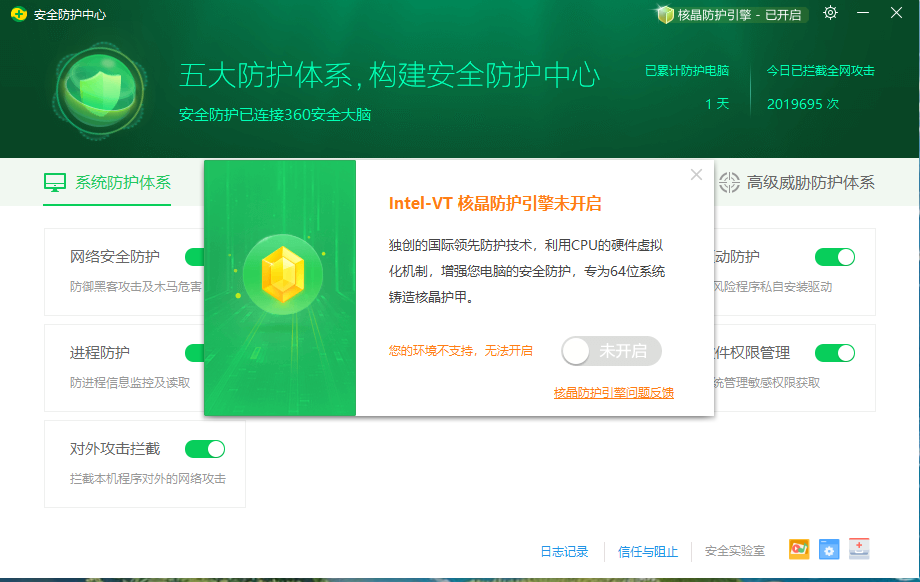Click the monitor icon beside 系统防护体系

point(55,182)
